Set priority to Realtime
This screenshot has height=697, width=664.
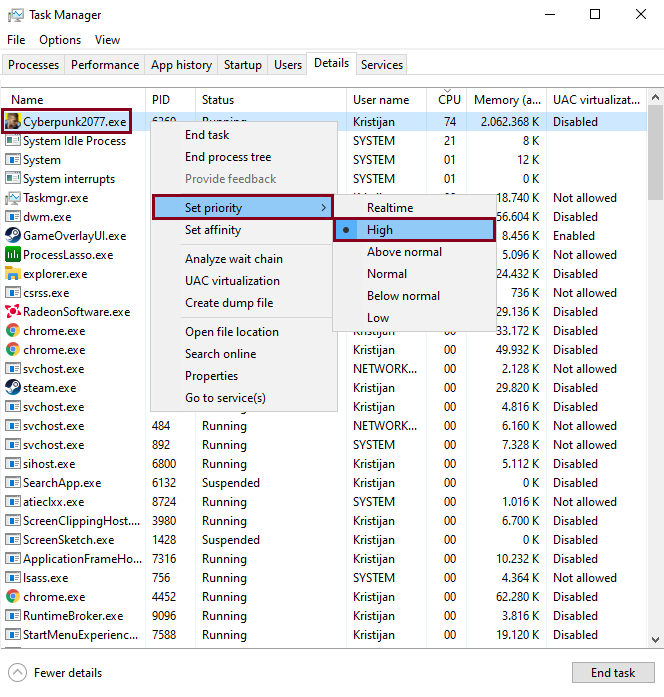[x=414, y=208]
